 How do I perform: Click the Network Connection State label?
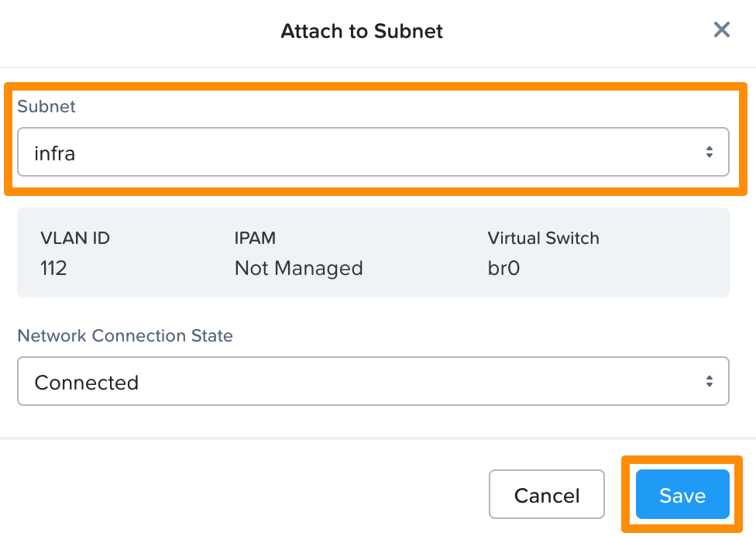pos(125,335)
